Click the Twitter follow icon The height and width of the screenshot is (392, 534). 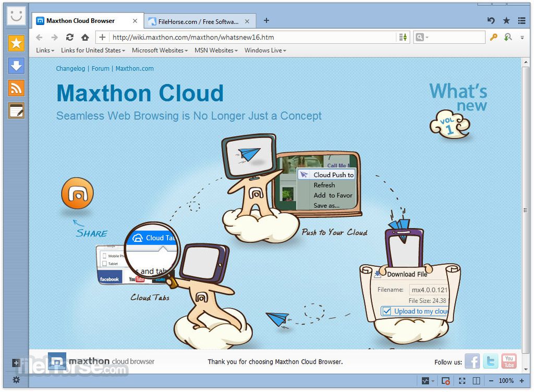click(490, 361)
